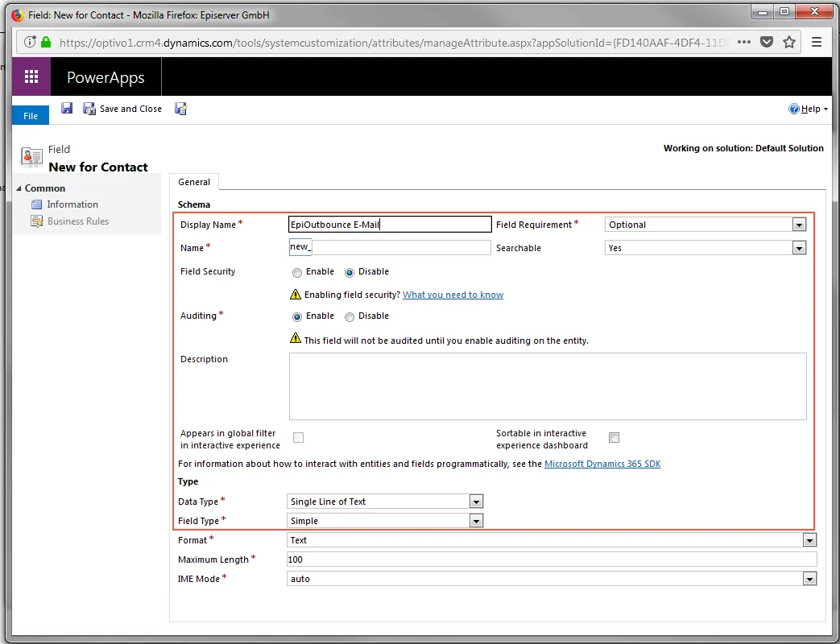Click the Display Name input field
Image resolution: width=840 pixels, height=644 pixels.
click(390, 225)
